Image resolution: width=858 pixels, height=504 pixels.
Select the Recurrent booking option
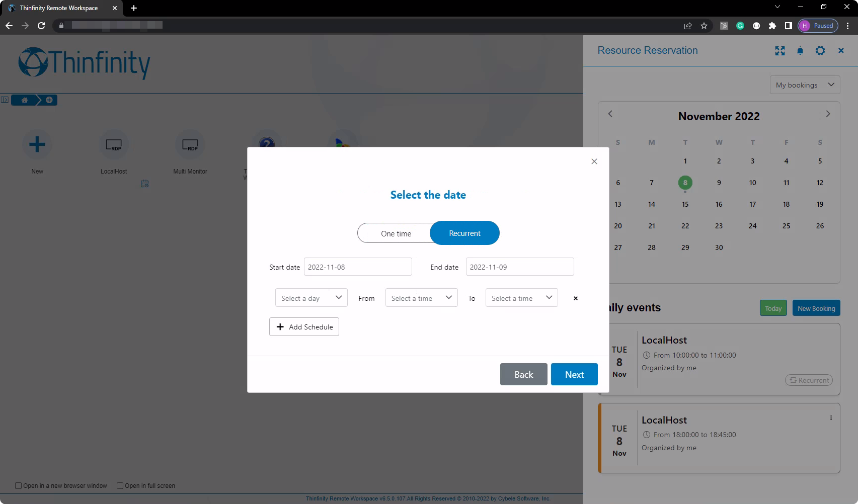pos(464,233)
